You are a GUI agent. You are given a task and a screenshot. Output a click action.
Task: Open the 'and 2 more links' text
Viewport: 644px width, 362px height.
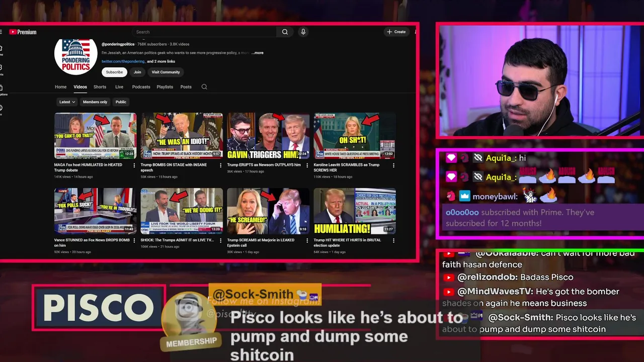[x=161, y=61]
